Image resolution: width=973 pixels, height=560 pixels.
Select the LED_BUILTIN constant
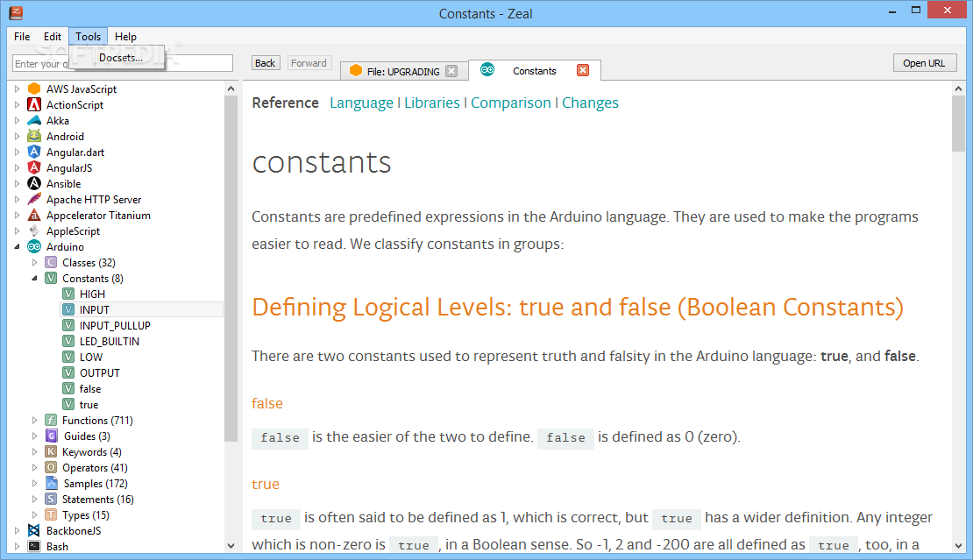[x=110, y=341]
